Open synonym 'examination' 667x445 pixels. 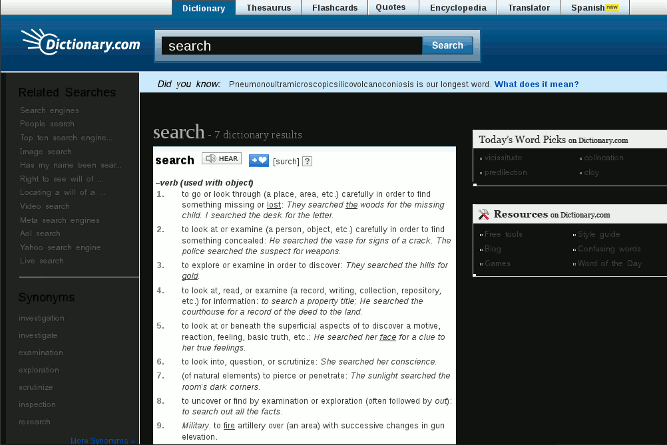(40, 353)
